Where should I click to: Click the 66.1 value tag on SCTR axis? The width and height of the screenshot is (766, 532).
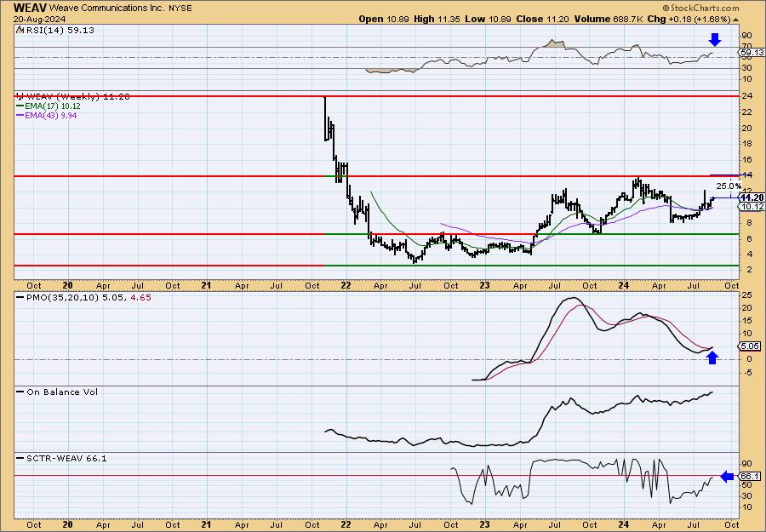(x=751, y=477)
